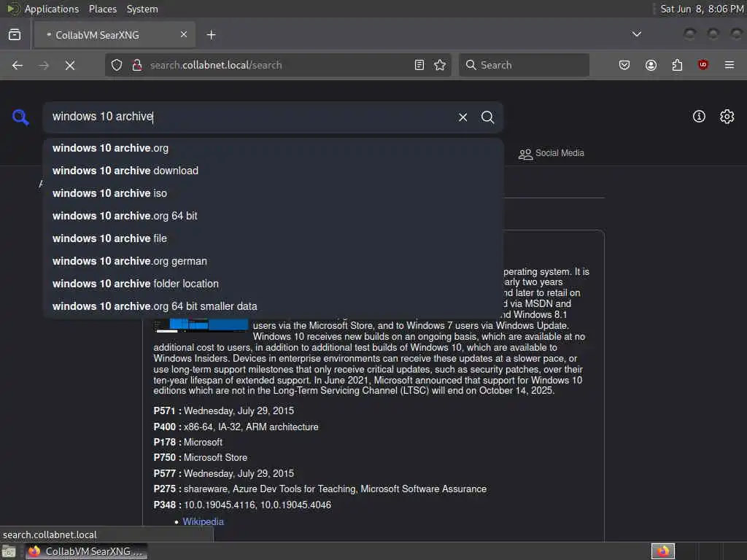Click the show desktop icon in taskbar
Viewport: 747px width, 560px height.
pyautogui.click(x=9, y=551)
